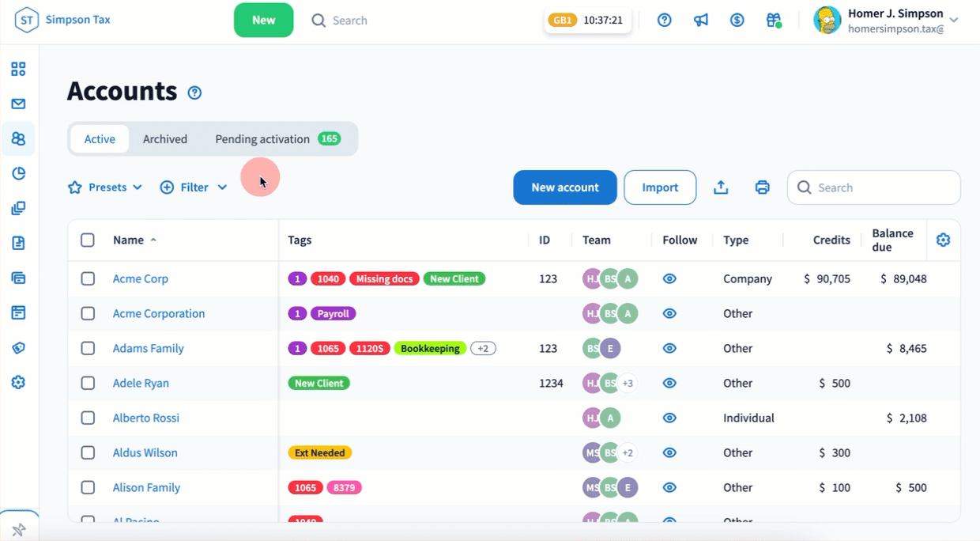Open the dashboard grid icon in sidebar

(x=18, y=69)
